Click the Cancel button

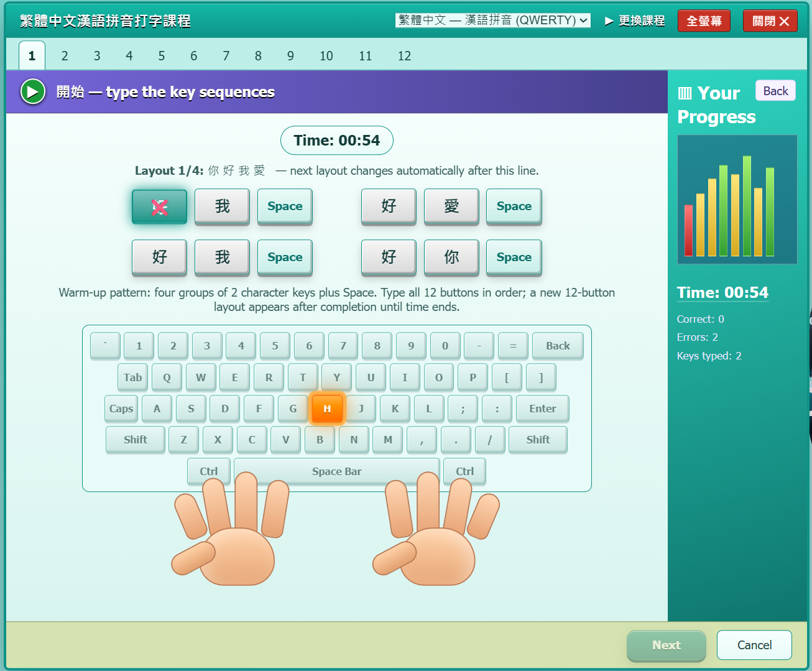(x=754, y=646)
